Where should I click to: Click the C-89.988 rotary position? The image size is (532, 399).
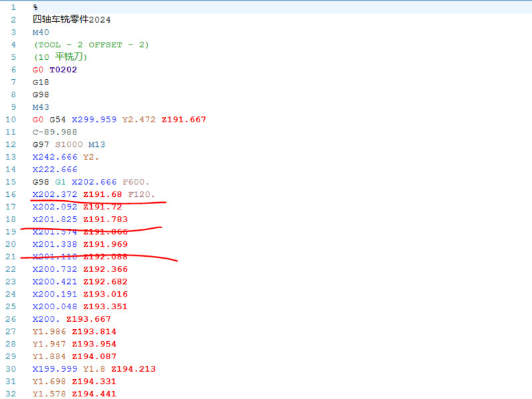pyautogui.click(x=55, y=132)
